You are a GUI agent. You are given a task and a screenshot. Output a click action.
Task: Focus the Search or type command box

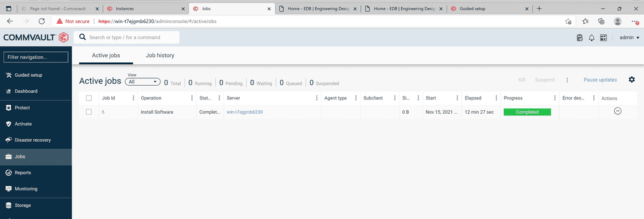pos(126,37)
